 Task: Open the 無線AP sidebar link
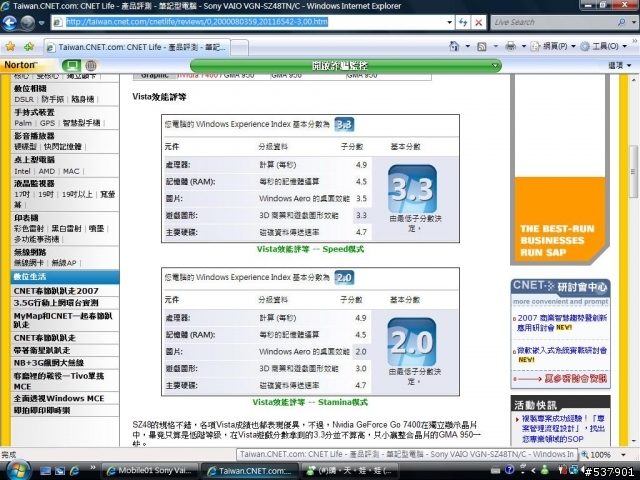tap(64, 263)
